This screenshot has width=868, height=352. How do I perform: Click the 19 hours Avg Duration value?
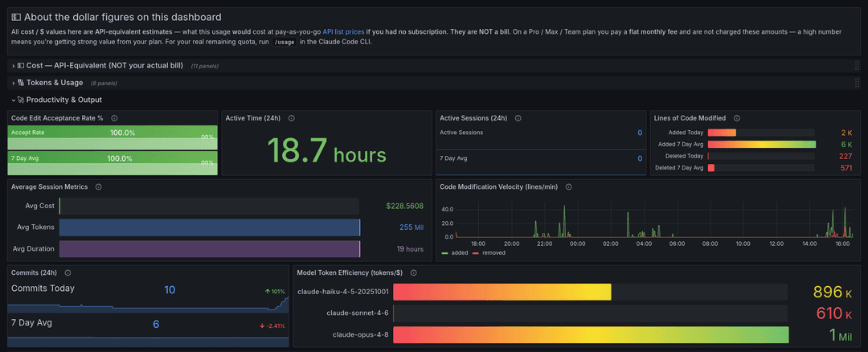[x=410, y=249]
